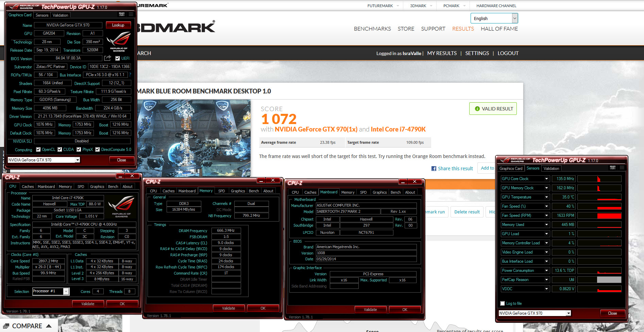Click the PerfCap Reason gray graph bar
Image resolution: width=644 pixels, height=332 pixels.
coord(609,280)
